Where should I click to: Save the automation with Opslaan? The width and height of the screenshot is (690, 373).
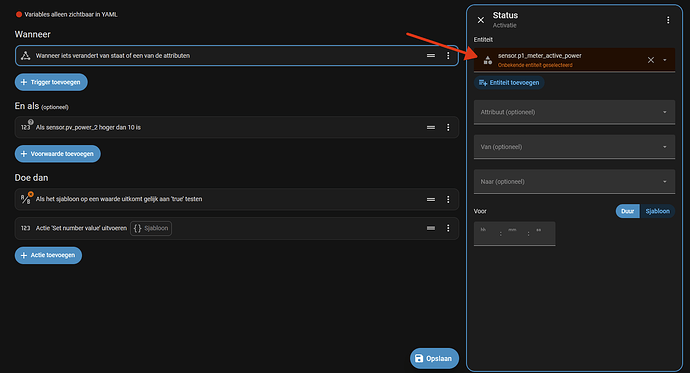tap(434, 358)
